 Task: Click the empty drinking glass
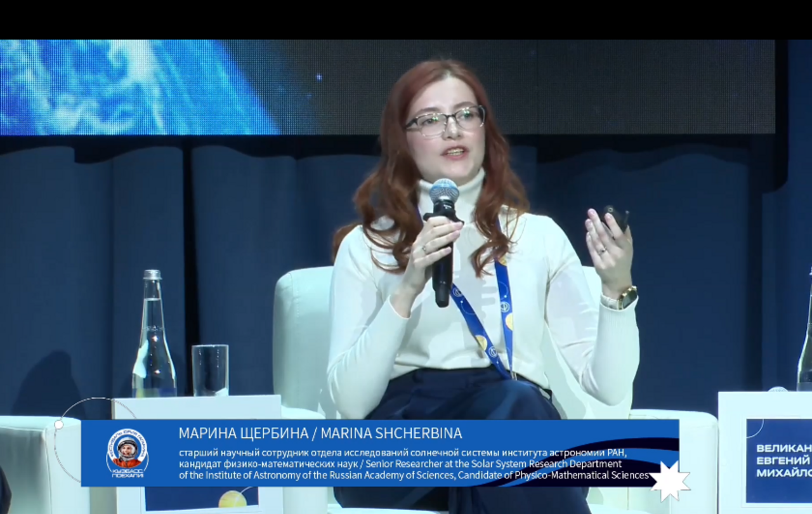(x=210, y=370)
